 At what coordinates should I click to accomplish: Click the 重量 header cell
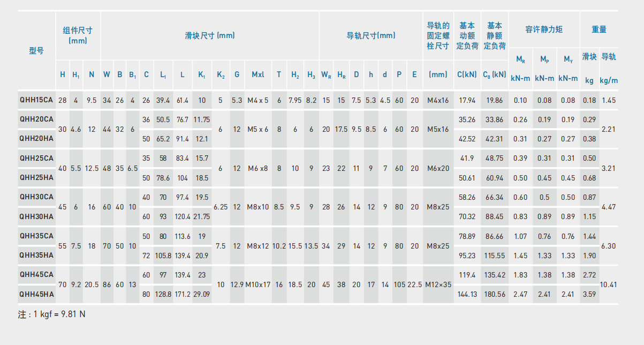point(599,29)
